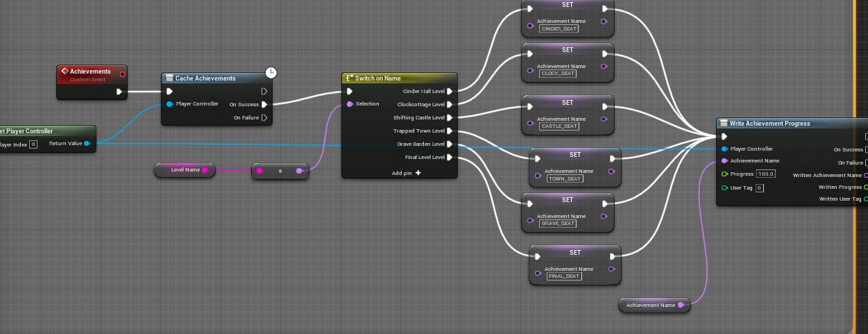Click the Achievements custom event node icon

[x=65, y=72]
